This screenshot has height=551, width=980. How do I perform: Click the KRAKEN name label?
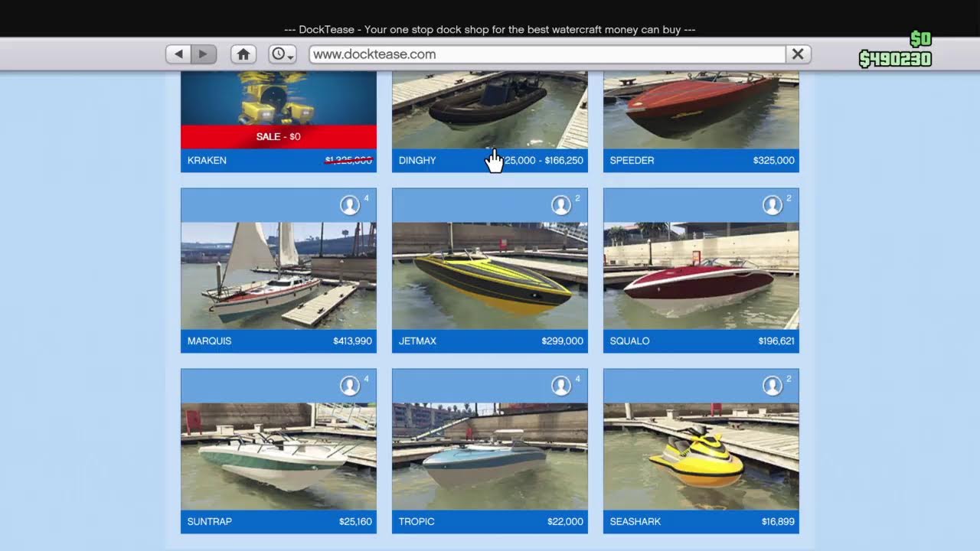(x=207, y=161)
